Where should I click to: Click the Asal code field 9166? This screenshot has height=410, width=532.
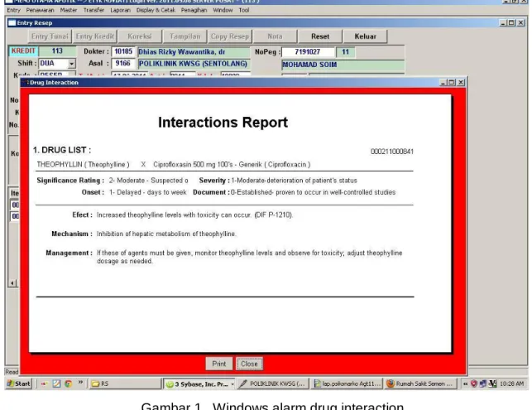coord(123,64)
